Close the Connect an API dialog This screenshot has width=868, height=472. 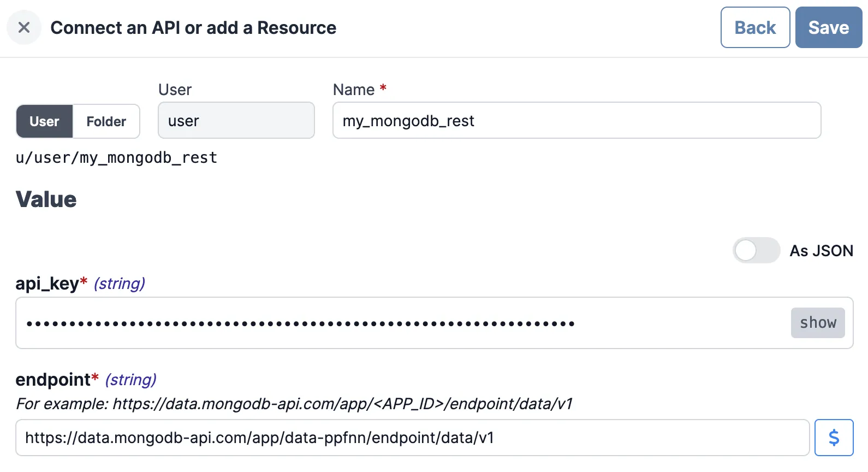(23, 27)
